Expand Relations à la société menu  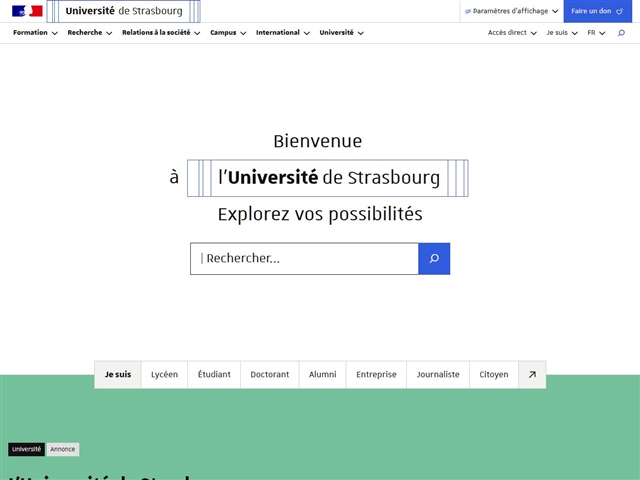pyautogui.click(x=161, y=33)
